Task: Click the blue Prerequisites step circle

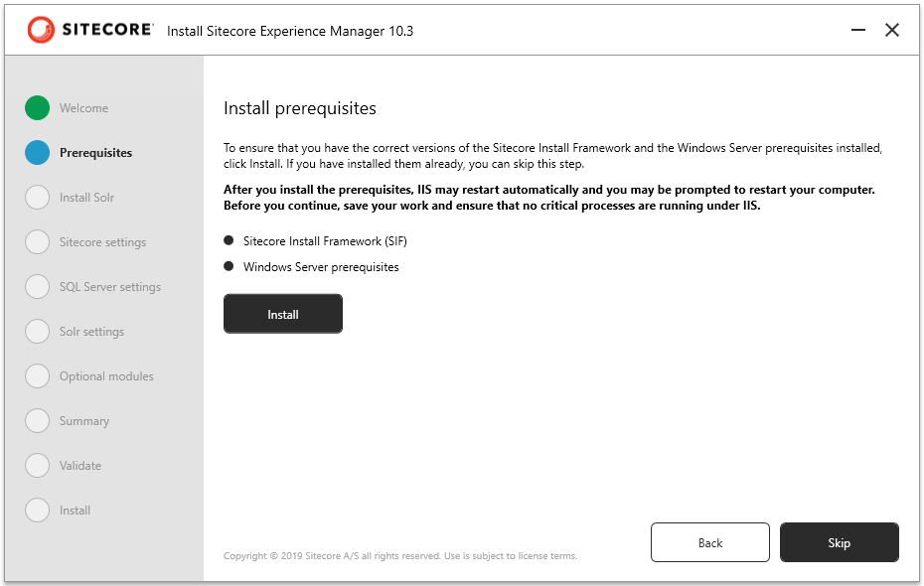Action: coord(37,153)
